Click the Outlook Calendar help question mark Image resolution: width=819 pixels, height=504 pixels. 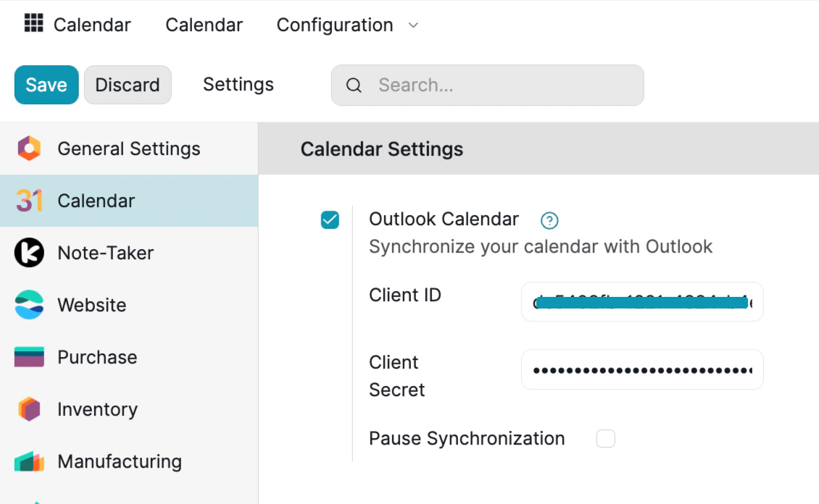tap(549, 219)
